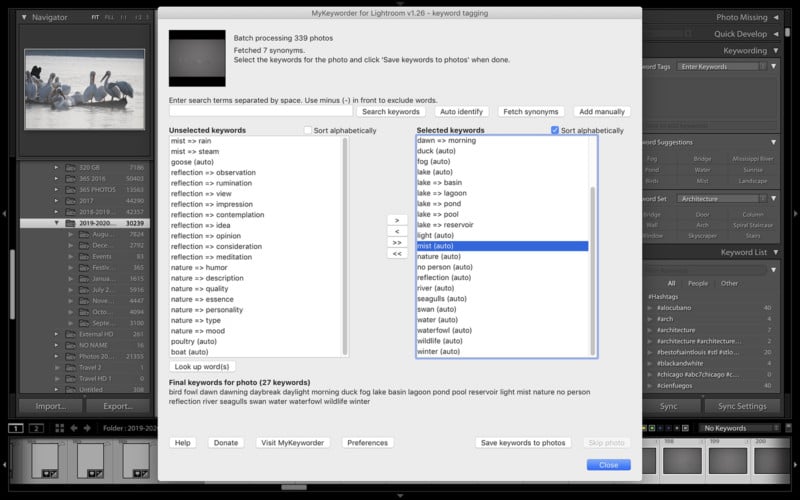Show Other keywords in Keyword List
The width and height of the screenshot is (800, 500).
[729, 284]
